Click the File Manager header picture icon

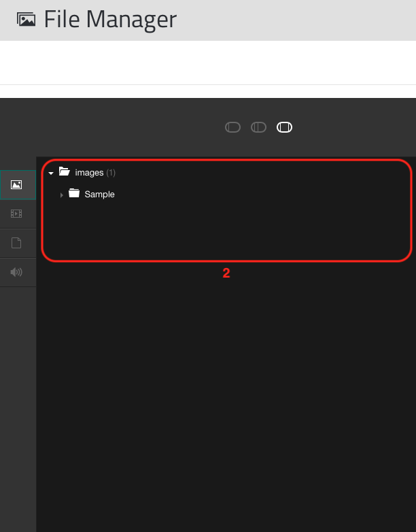(26, 20)
